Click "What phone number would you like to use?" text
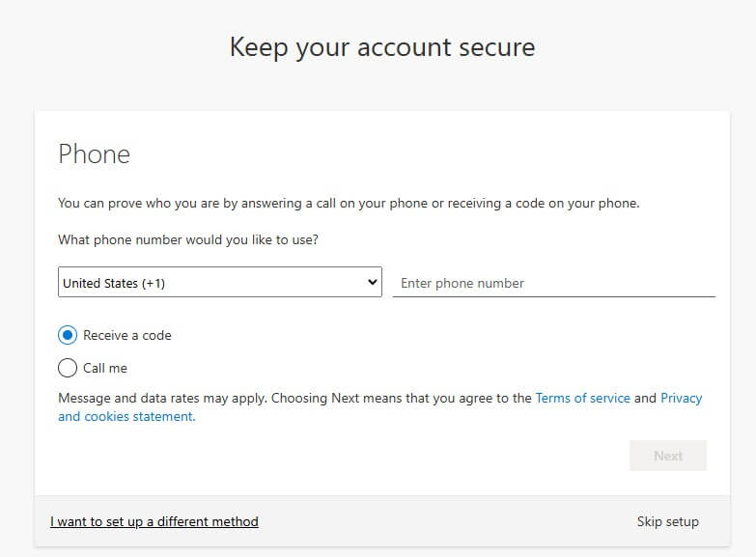This screenshot has width=756, height=557. (188, 239)
